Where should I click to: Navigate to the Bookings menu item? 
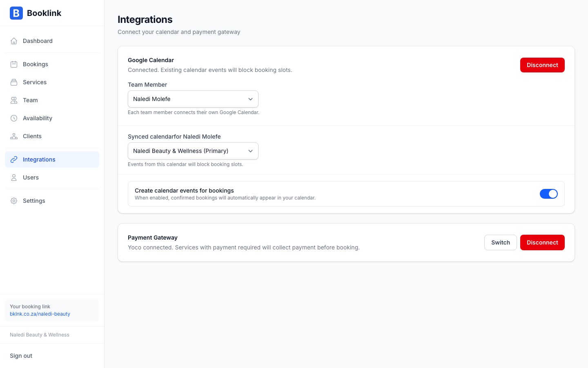coord(35,64)
